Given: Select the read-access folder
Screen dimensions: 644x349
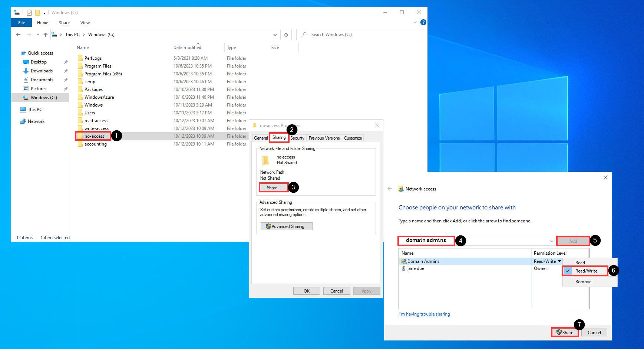Looking at the screenshot, I should click(x=96, y=121).
